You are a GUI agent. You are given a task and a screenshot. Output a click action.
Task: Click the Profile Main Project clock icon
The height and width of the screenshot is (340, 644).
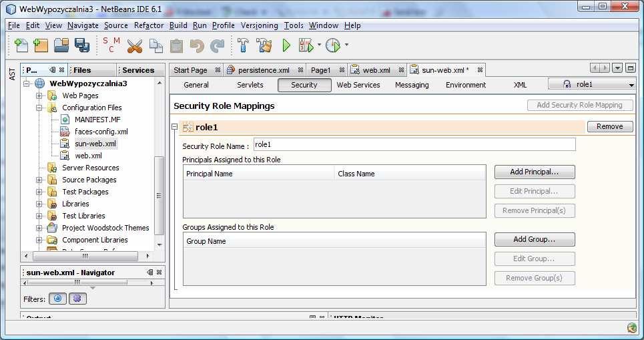pos(333,45)
